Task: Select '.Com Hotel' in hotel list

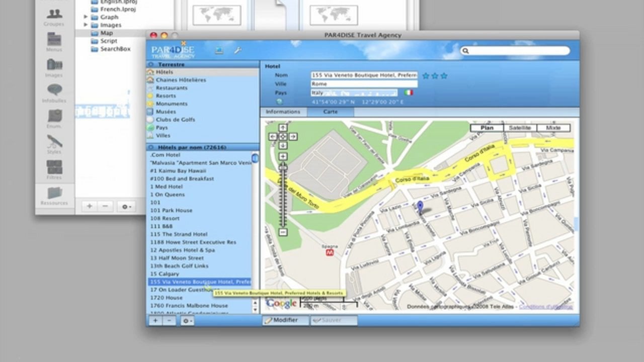Action: coord(199,155)
